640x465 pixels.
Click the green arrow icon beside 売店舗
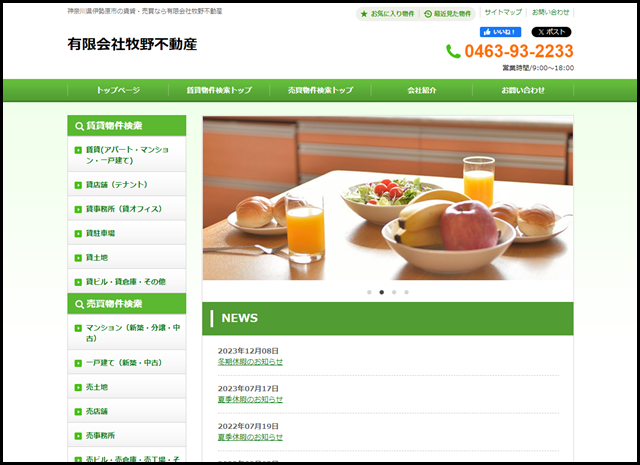click(x=78, y=412)
